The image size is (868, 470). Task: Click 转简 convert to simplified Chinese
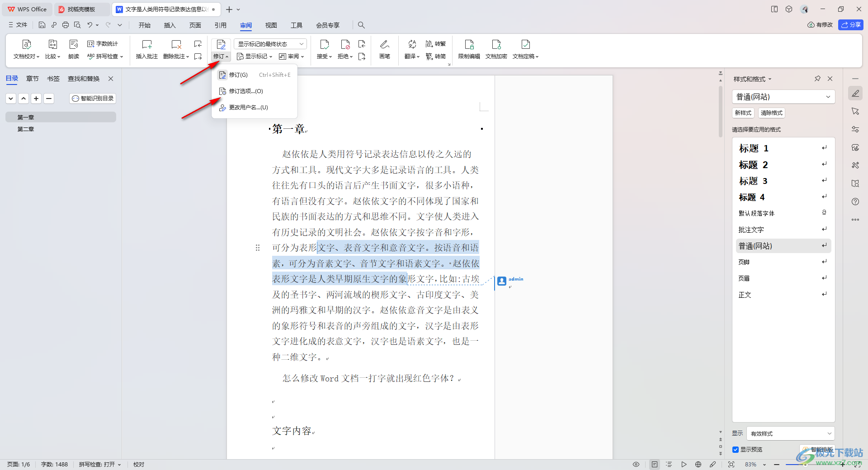[x=436, y=56]
